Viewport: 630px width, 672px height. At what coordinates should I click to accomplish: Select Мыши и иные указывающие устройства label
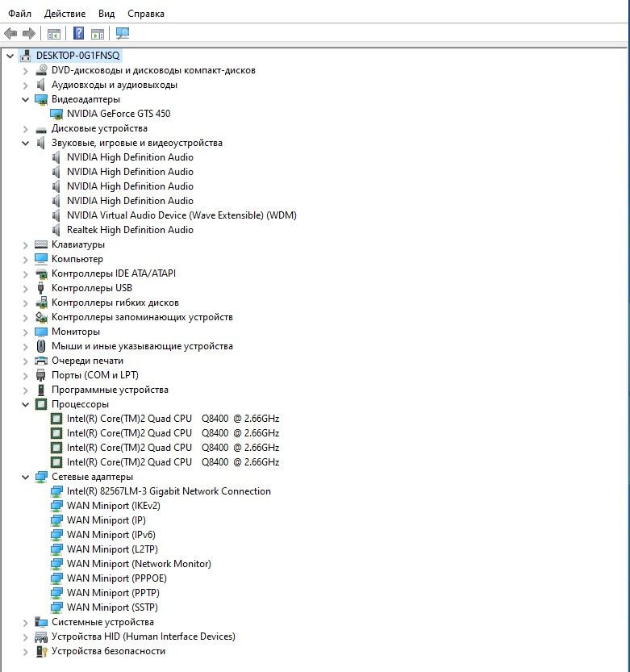click(x=142, y=346)
